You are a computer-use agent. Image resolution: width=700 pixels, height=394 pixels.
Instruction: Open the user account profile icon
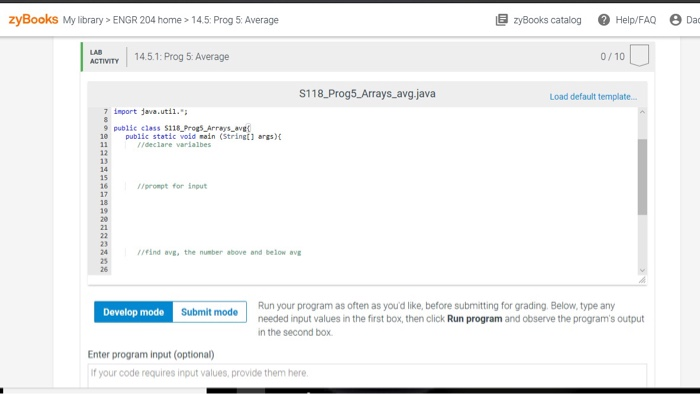click(675, 20)
